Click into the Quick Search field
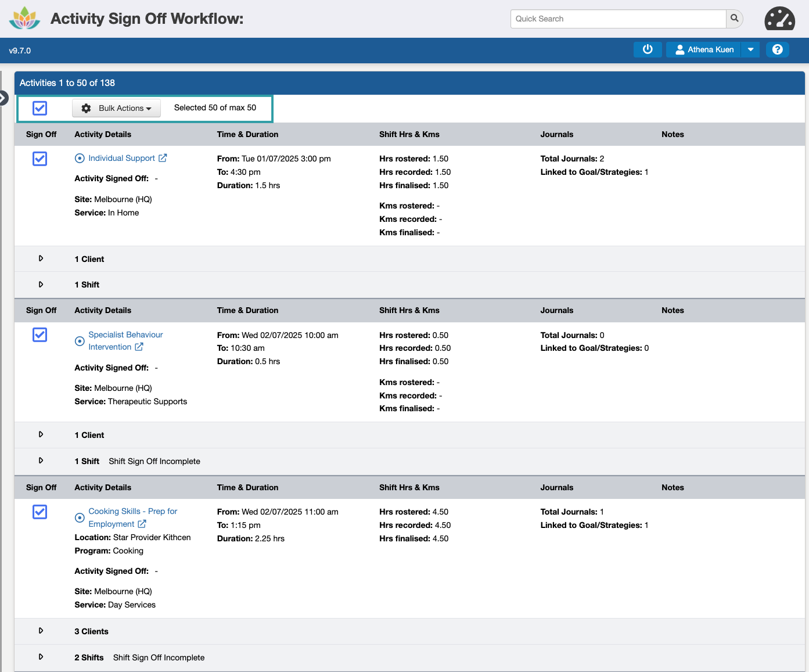 click(x=618, y=19)
